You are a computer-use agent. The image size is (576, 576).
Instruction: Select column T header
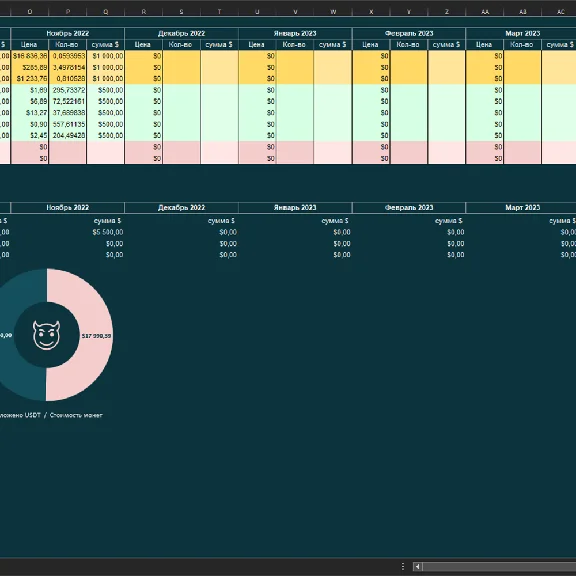219,12
